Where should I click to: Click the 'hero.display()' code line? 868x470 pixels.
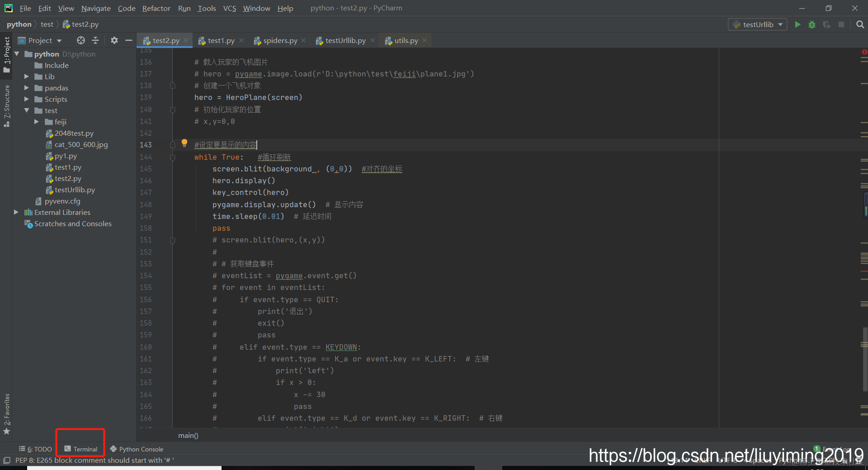244,181
